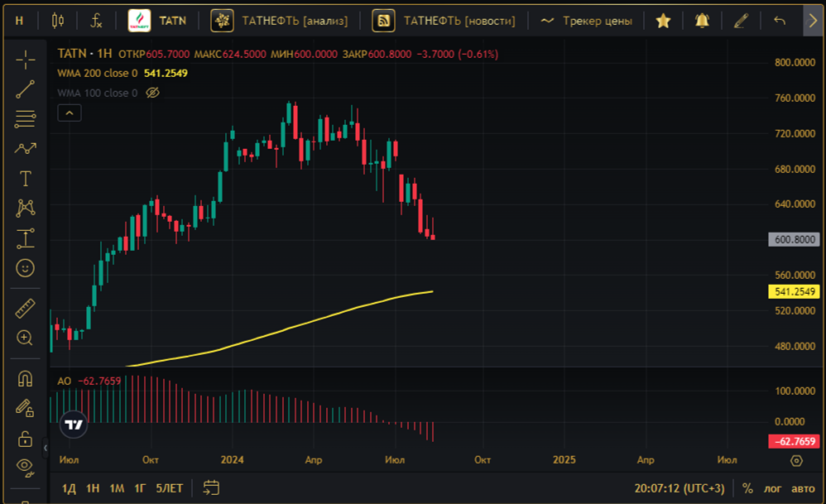Select the pencil drawing icon in top bar
The height and width of the screenshot is (504, 826).
pyautogui.click(x=741, y=21)
